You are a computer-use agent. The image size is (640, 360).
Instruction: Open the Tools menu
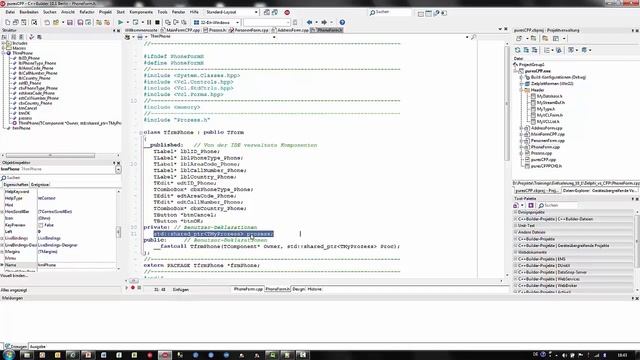[x=162, y=12]
